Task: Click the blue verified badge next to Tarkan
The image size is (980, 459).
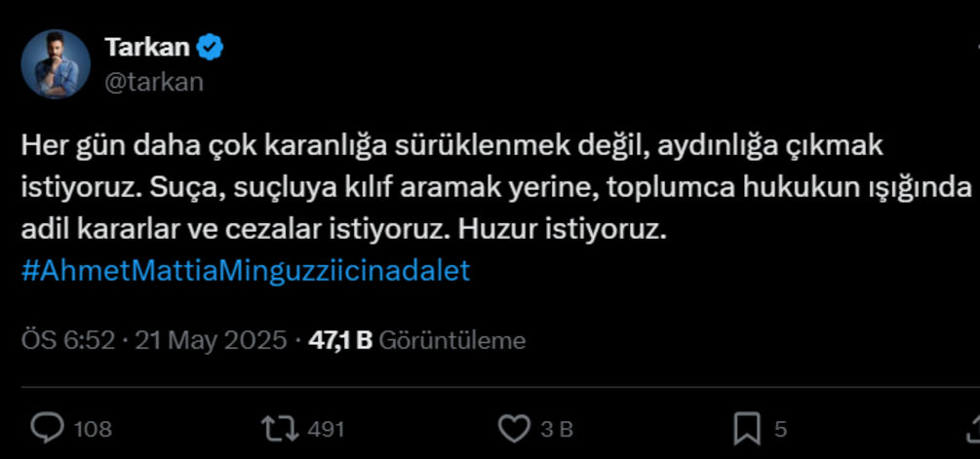Action: tap(210, 48)
